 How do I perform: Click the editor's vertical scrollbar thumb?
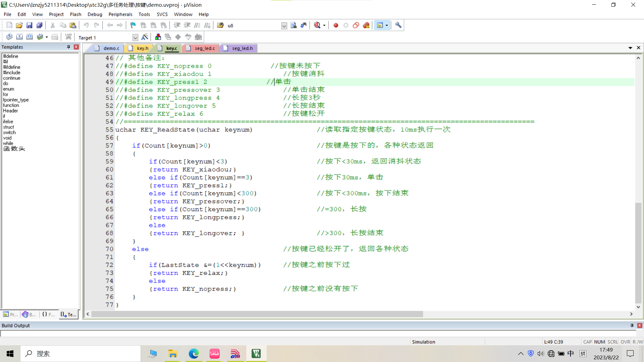click(638, 253)
